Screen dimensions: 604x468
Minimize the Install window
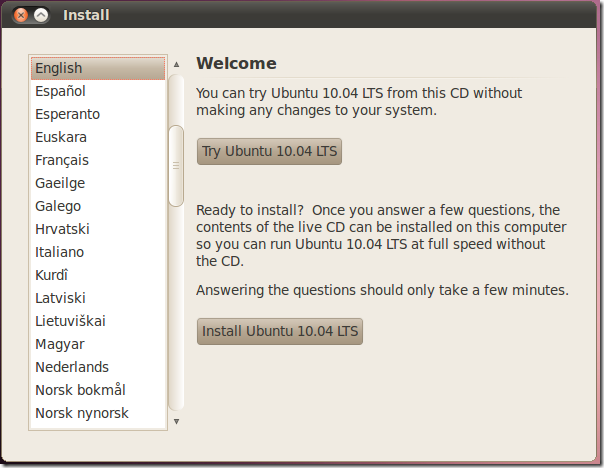pos(41,15)
